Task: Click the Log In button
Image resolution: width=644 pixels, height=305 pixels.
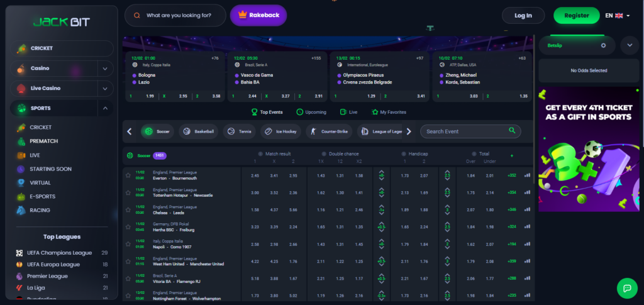Action: tap(523, 16)
